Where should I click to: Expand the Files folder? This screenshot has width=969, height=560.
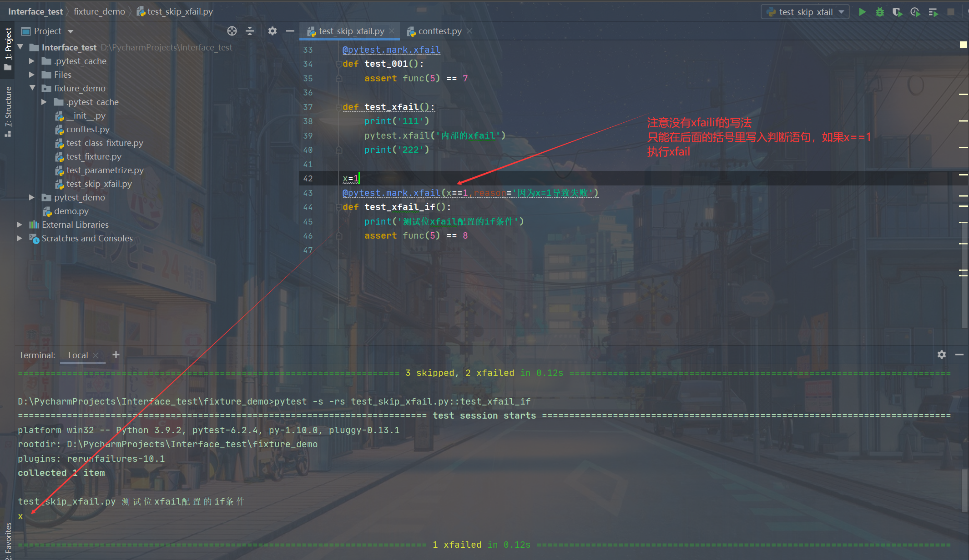pos(32,75)
